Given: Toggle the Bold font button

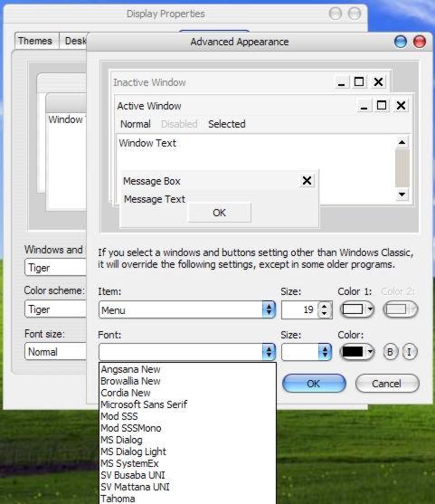Looking at the screenshot, I should 390,352.
